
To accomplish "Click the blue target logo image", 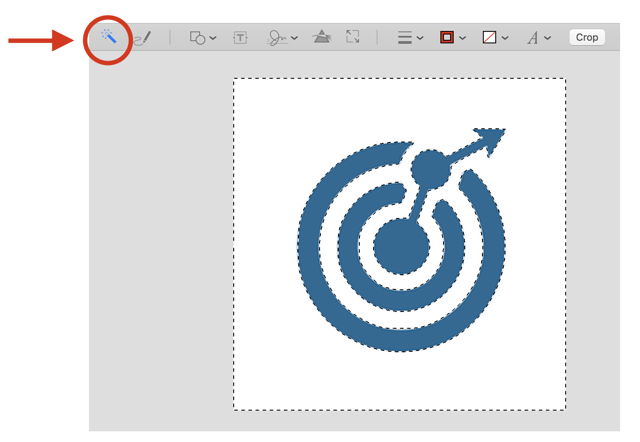I will [x=401, y=240].
